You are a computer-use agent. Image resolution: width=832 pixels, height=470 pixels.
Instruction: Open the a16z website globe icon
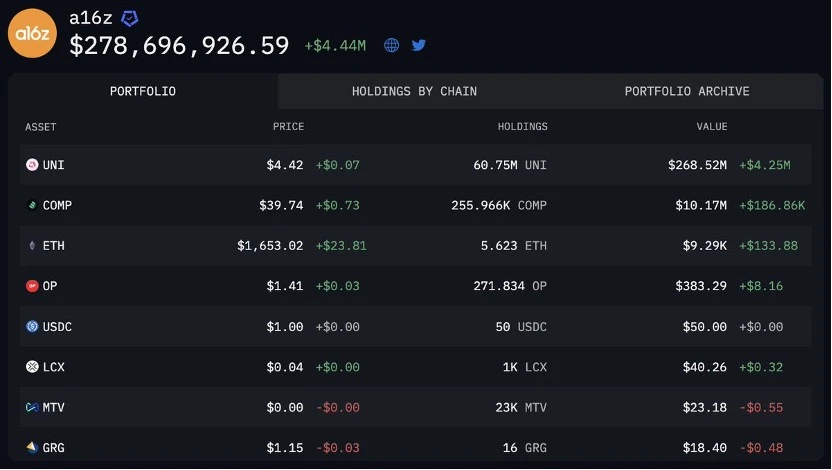click(x=392, y=45)
